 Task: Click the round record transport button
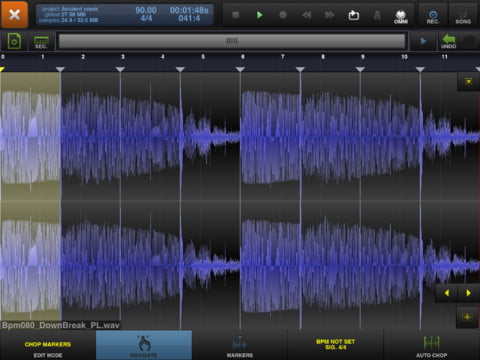point(283,15)
